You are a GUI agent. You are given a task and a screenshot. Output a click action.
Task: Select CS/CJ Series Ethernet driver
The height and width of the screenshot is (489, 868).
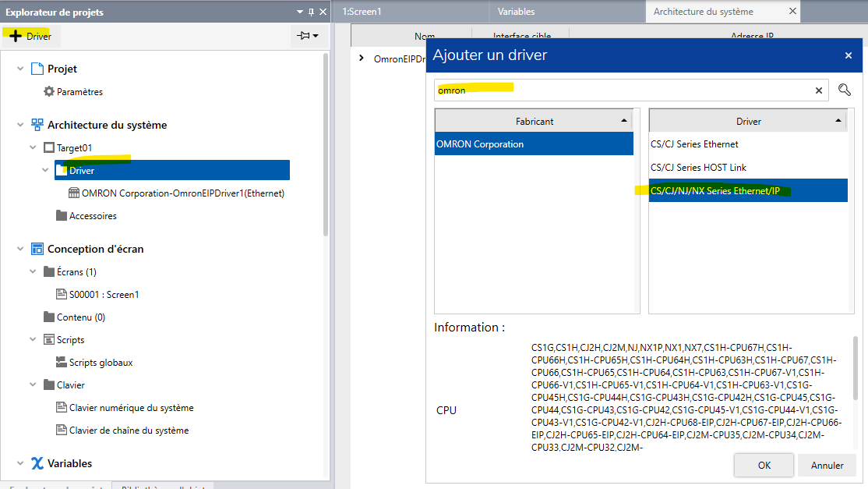point(748,144)
